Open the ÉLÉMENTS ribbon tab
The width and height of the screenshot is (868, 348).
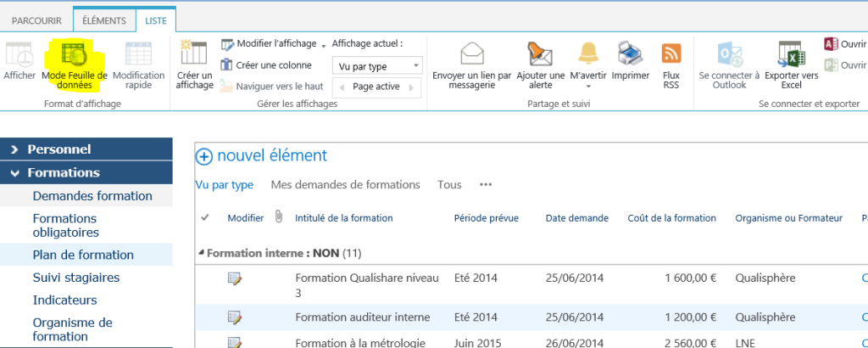[x=104, y=20]
